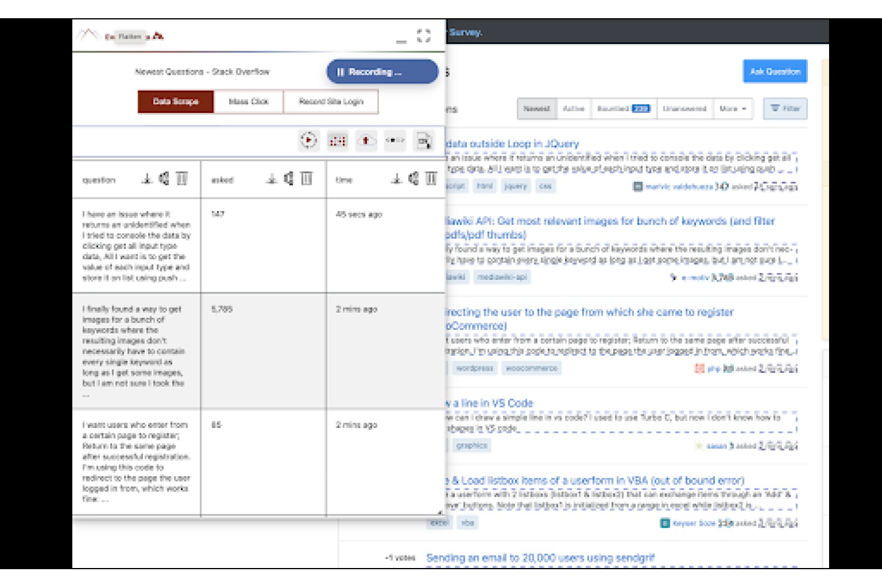Image resolution: width=882 pixels, height=588 pixels.
Task: Click the run recipe play icon
Action: (x=308, y=141)
